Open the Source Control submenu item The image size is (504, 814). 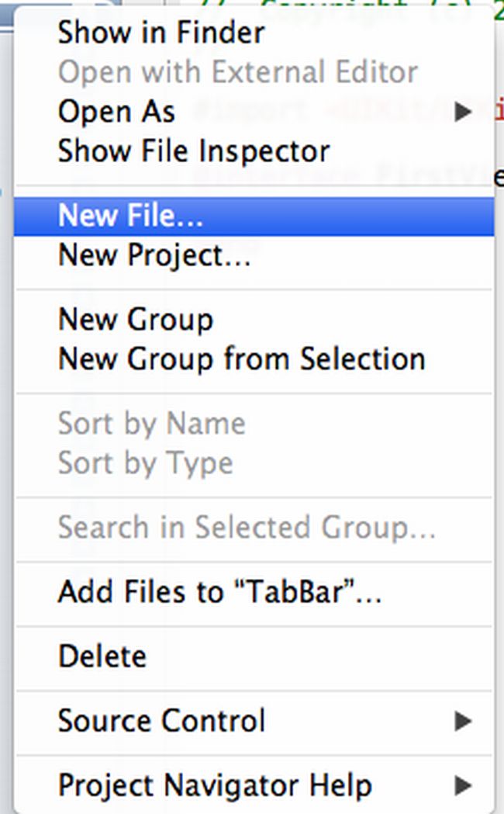(161, 721)
